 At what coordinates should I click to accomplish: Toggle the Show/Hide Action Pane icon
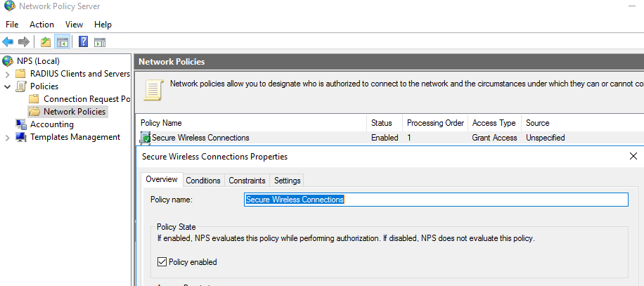pos(100,42)
